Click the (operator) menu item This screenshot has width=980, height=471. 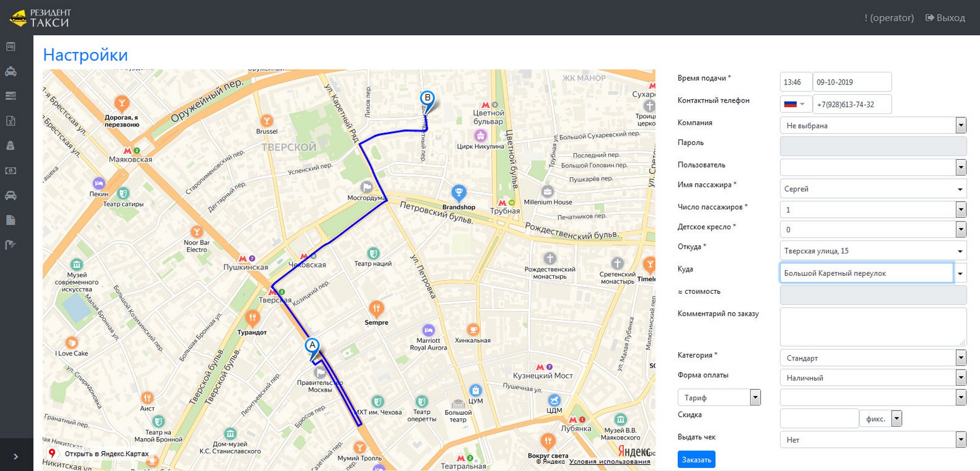pos(890,17)
